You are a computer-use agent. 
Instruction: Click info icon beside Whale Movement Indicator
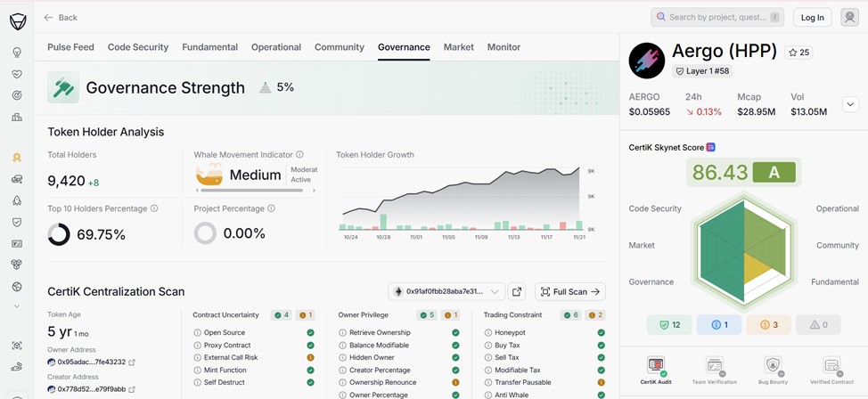pos(299,155)
